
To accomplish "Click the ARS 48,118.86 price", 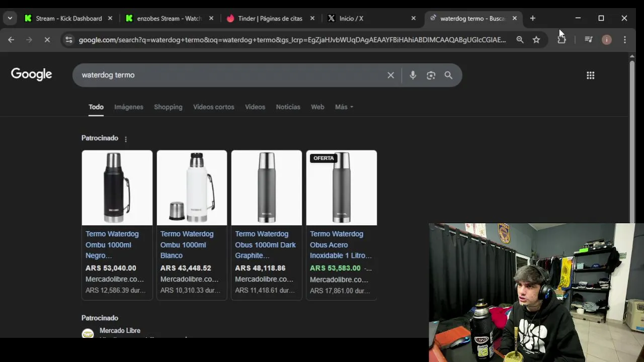I will coord(260,268).
